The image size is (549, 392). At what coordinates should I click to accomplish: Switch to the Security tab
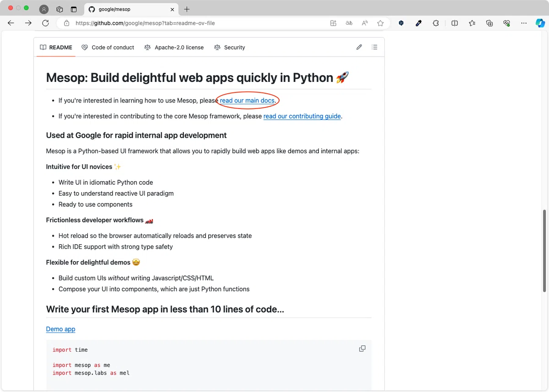tap(230, 47)
